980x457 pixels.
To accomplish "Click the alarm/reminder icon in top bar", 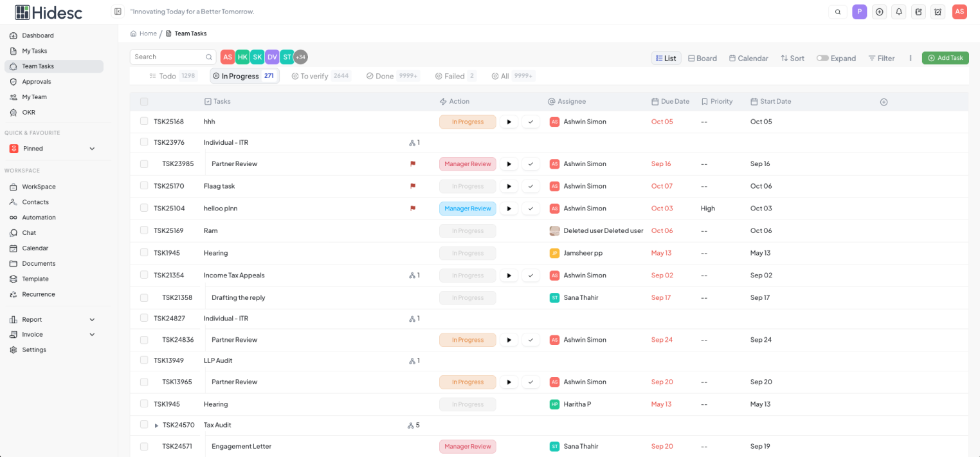I will point(938,12).
